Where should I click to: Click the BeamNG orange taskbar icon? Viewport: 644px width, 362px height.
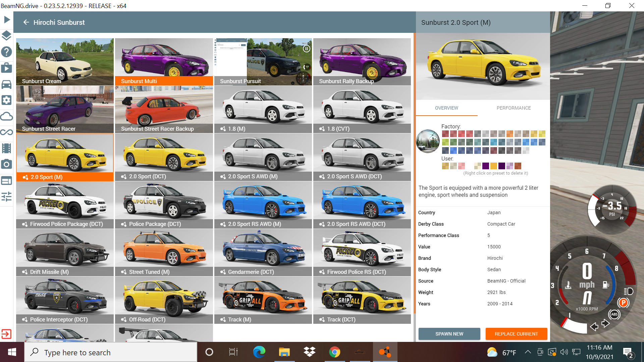[x=385, y=352]
